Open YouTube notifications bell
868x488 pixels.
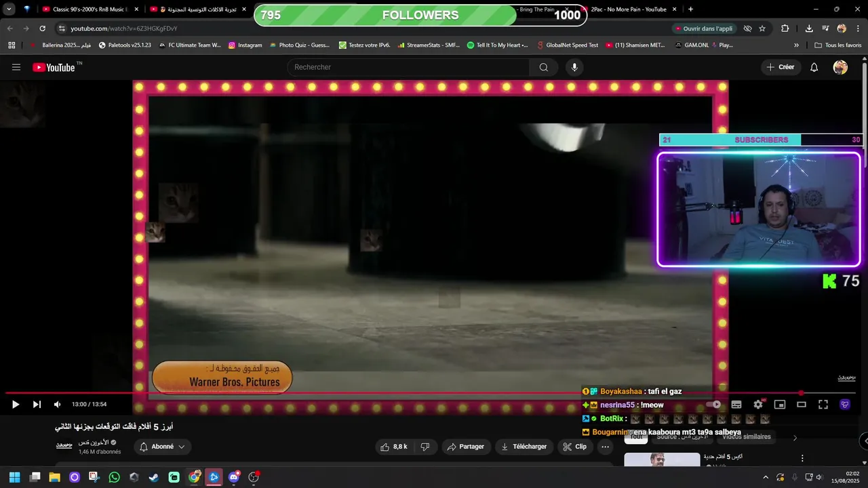814,67
